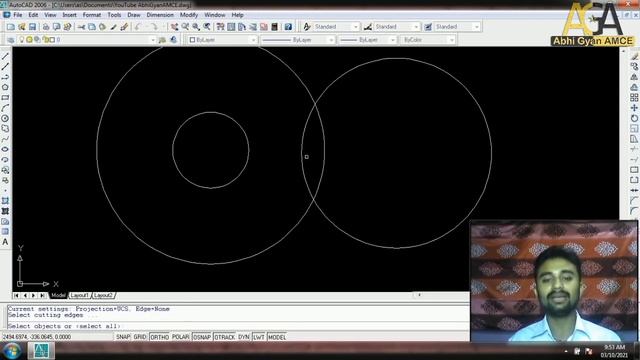Select the Array tool in Modify toolbar
Image resolution: width=640 pixels, height=360 pixels.
pos(634,98)
